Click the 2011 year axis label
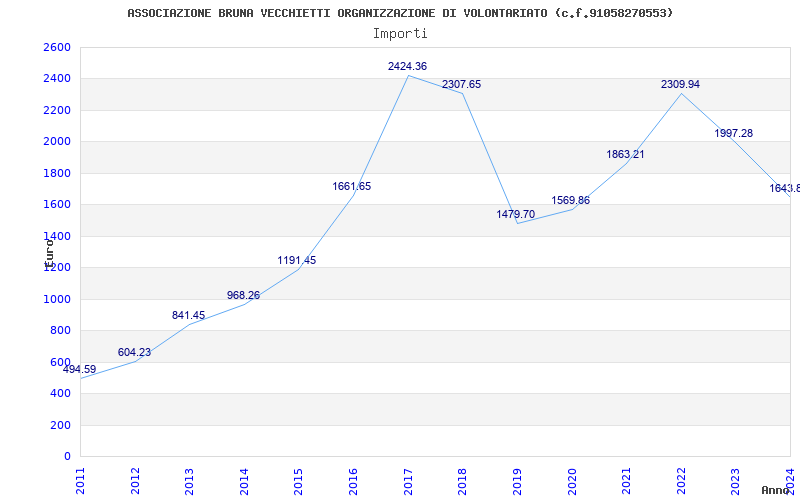 tap(81, 481)
